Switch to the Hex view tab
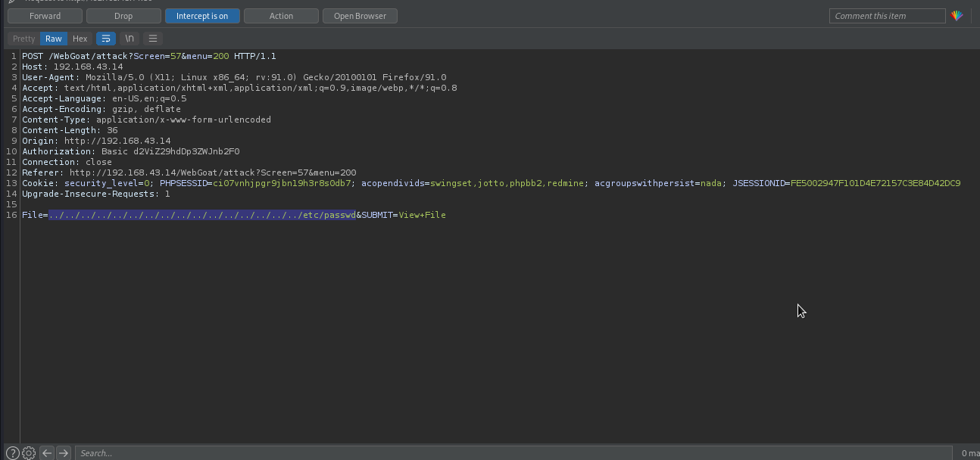Screen dimensions: 980x460 [x=80, y=39]
